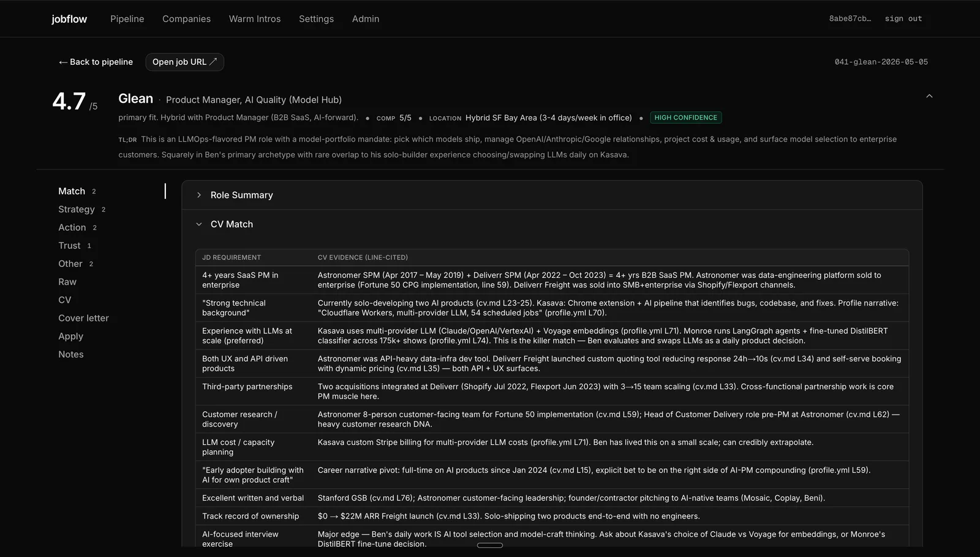Viewport: 980px width, 557px height.
Task: Collapse the CV Match section
Action: [552, 225]
